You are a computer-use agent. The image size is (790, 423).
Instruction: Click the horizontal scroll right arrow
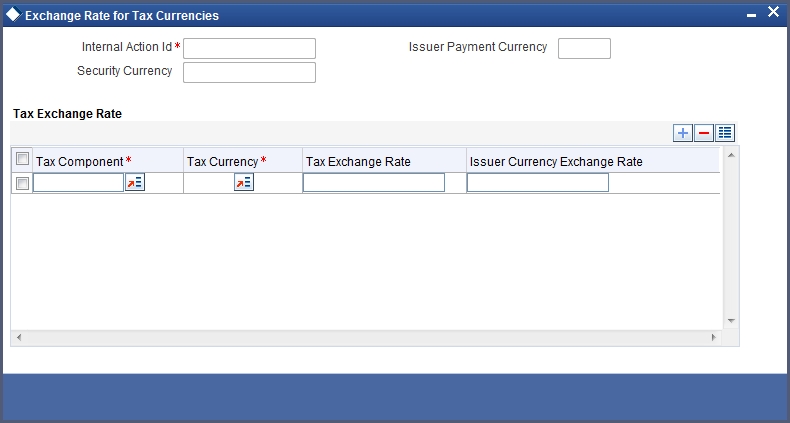713,337
